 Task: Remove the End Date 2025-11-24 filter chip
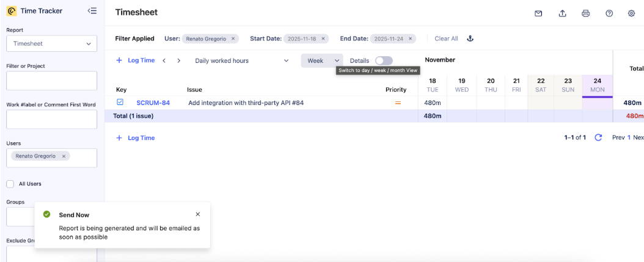(x=411, y=38)
